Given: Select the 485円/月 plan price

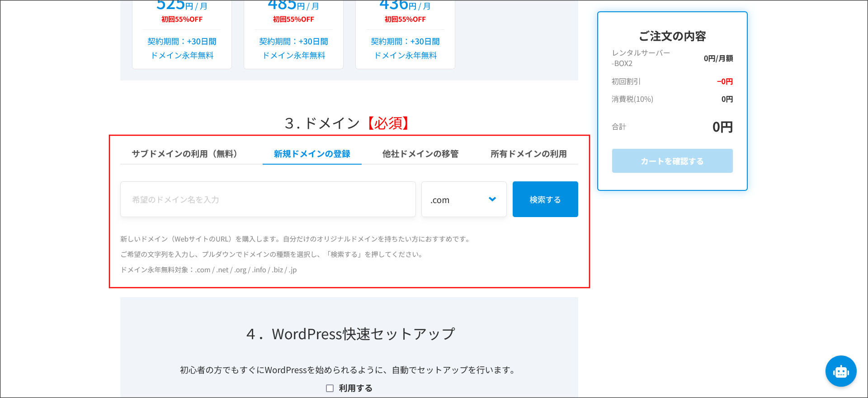Looking at the screenshot, I should [293, 5].
